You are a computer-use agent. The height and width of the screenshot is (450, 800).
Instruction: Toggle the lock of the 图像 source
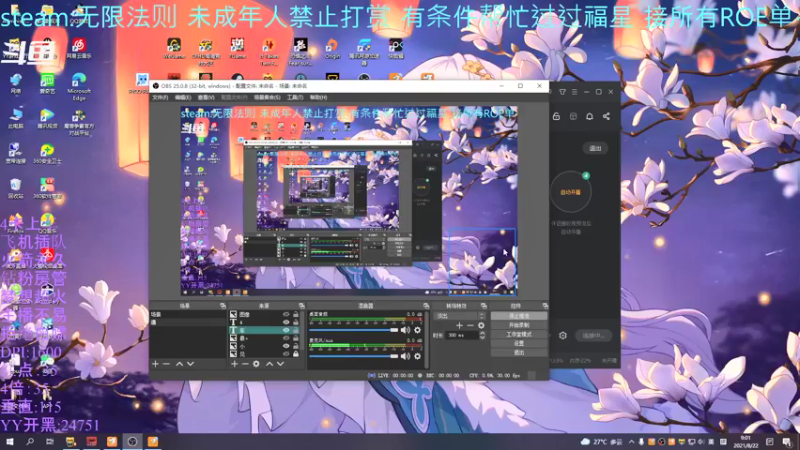pyautogui.click(x=295, y=314)
